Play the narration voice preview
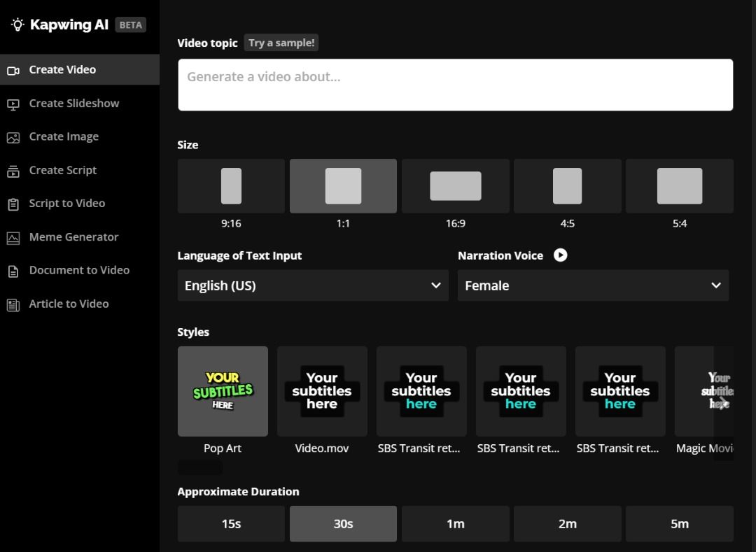The width and height of the screenshot is (756, 552). pyautogui.click(x=560, y=255)
